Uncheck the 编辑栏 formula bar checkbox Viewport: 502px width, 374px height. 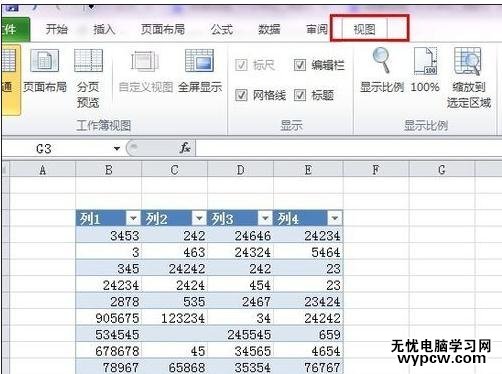click(x=300, y=65)
